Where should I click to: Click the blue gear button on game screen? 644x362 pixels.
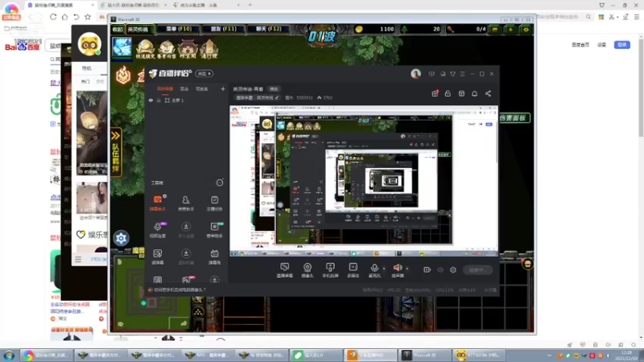click(x=121, y=238)
